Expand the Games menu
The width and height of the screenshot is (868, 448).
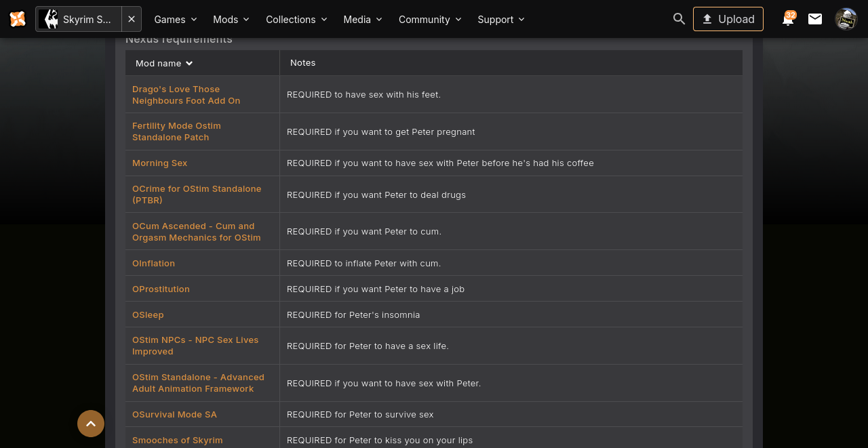[176, 19]
